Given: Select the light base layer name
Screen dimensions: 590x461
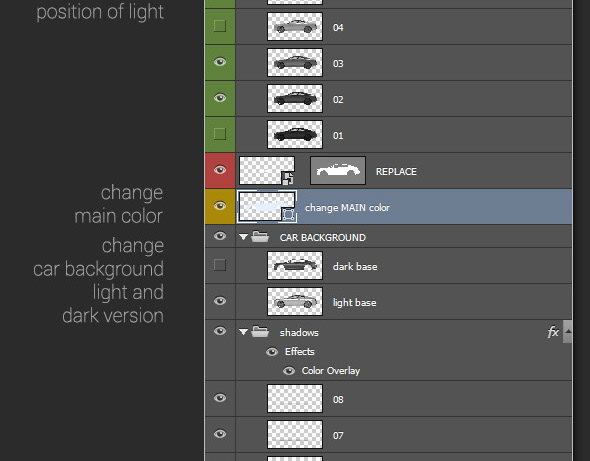Looking at the screenshot, I should pyautogui.click(x=354, y=303).
